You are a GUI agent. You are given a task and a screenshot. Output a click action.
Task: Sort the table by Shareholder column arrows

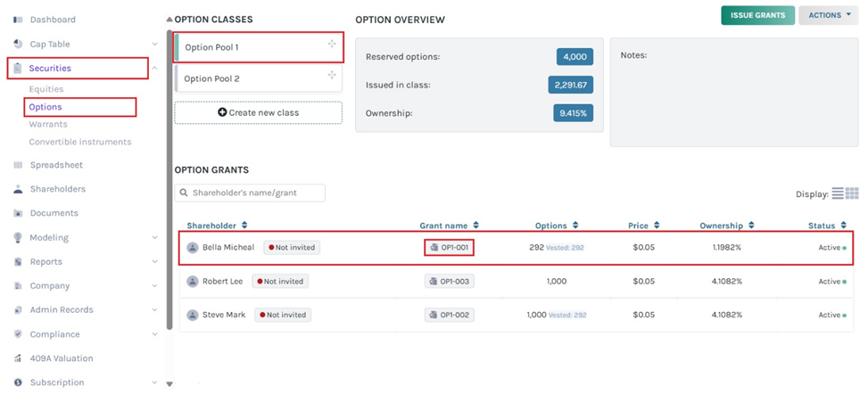tap(244, 226)
